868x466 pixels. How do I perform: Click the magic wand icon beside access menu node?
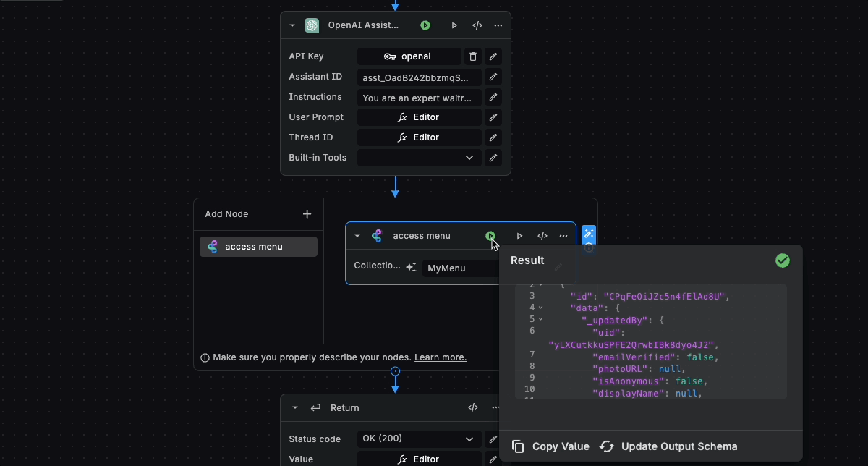pyautogui.click(x=589, y=234)
